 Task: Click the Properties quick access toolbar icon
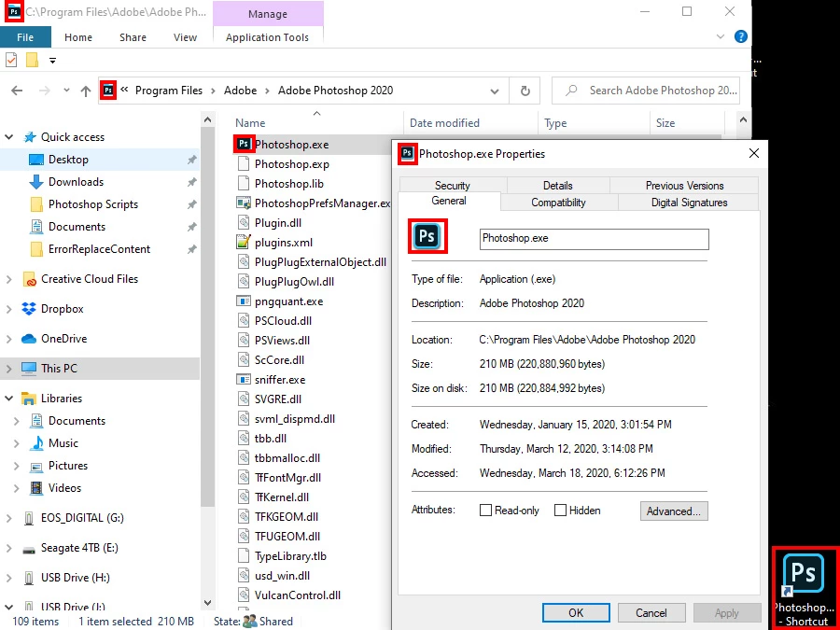[x=11, y=60]
